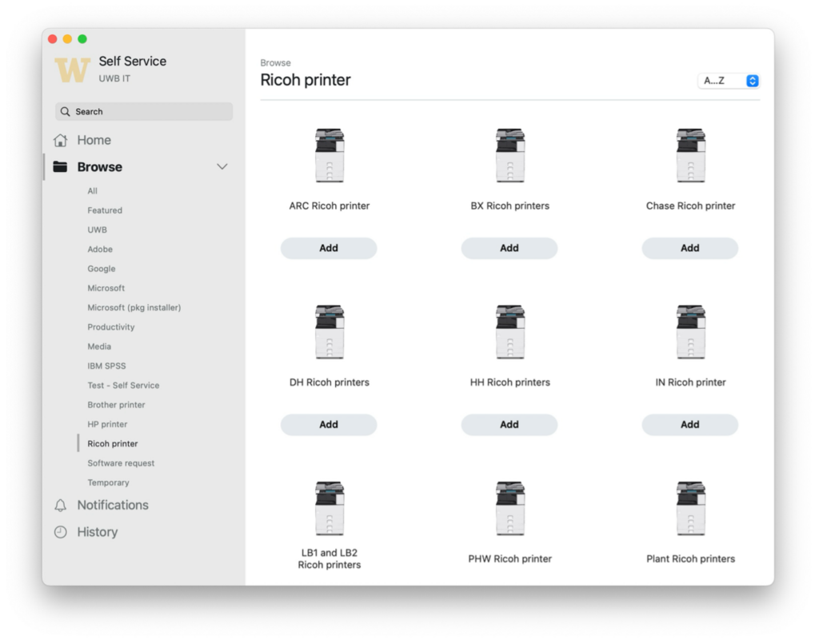Open Notifications in sidebar
The width and height of the screenshot is (819, 644).
point(113,505)
